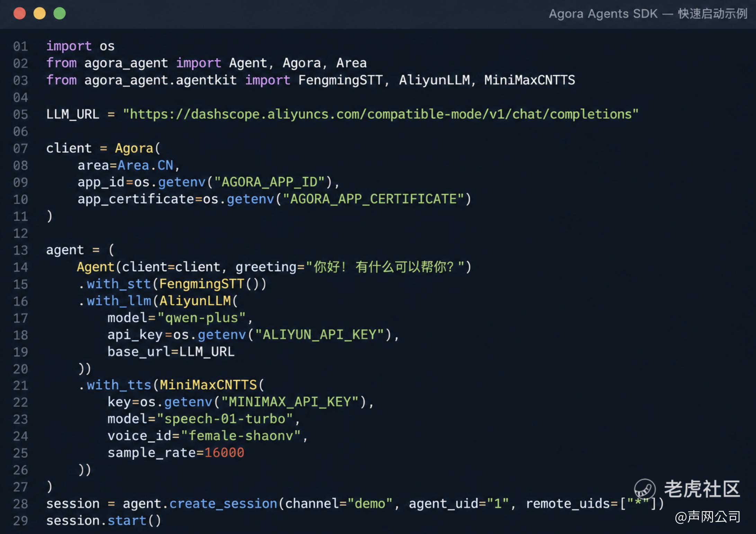Click line number 20 in the gutter

tap(20, 369)
